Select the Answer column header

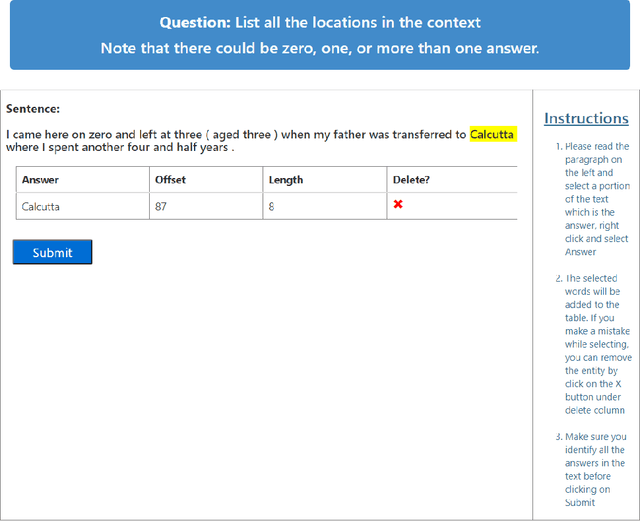click(x=41, y=180)
